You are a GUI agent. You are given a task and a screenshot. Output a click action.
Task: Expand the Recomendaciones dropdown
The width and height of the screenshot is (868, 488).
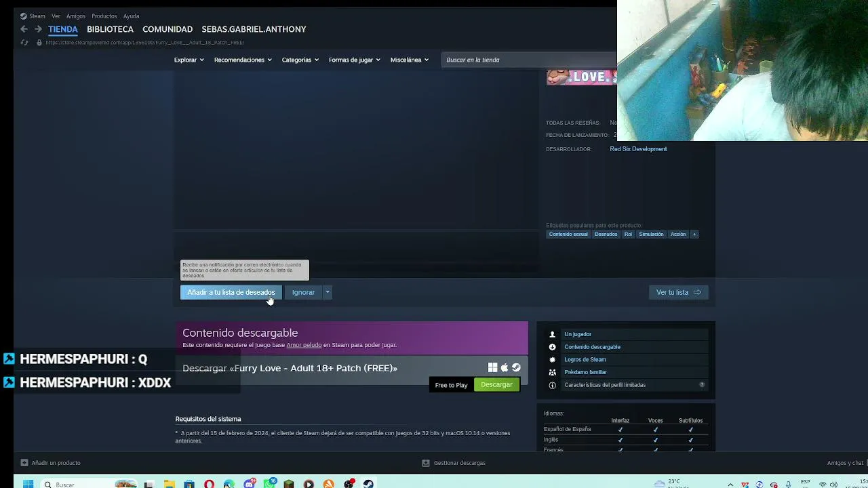point(243,60)
